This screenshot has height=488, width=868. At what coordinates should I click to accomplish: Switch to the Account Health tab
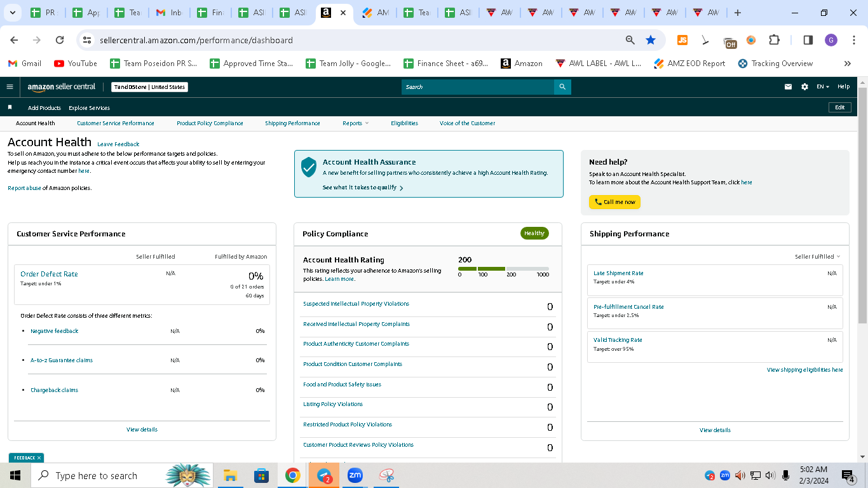coord(36,123)
